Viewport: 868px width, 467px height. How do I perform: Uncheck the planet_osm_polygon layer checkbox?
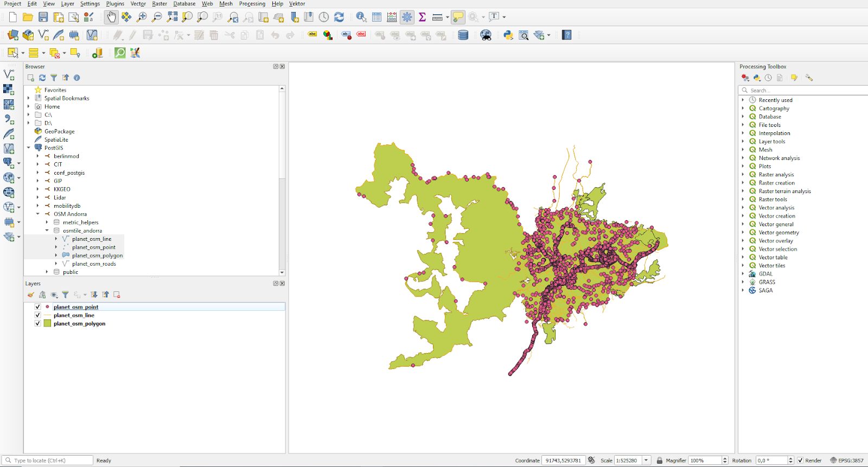(37, 324)
